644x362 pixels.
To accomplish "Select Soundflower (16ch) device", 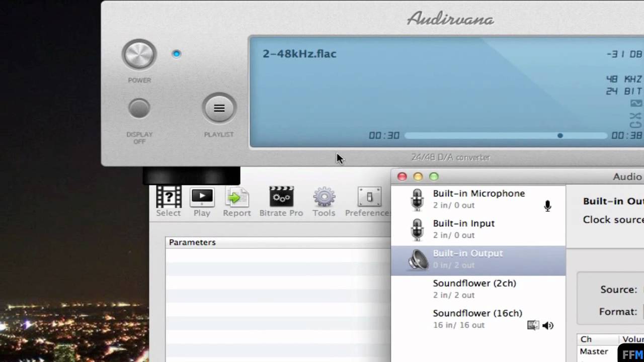I will (x=478, y=319).
